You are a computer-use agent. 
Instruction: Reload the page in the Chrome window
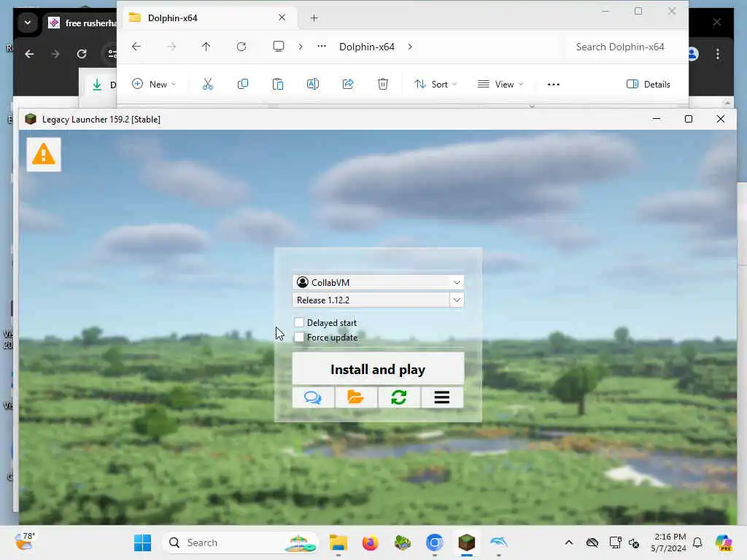pyautogui.click(x=82, y=54)
